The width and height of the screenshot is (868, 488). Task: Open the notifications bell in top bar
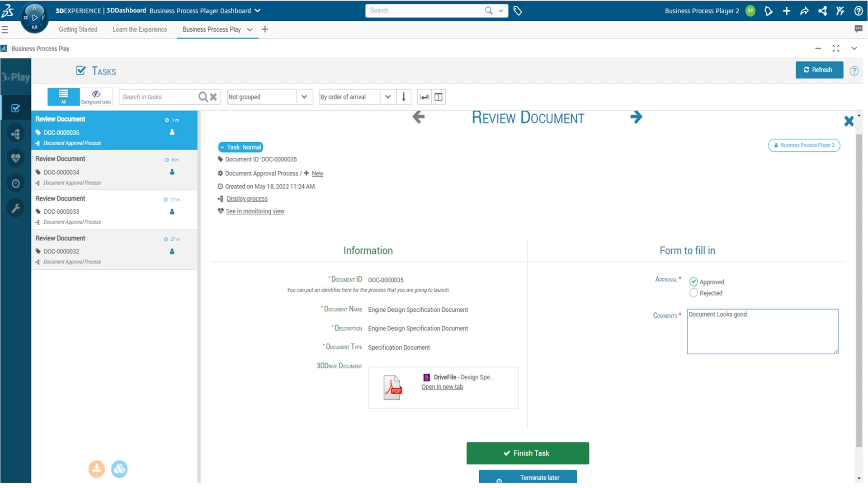tap(769, 11)
